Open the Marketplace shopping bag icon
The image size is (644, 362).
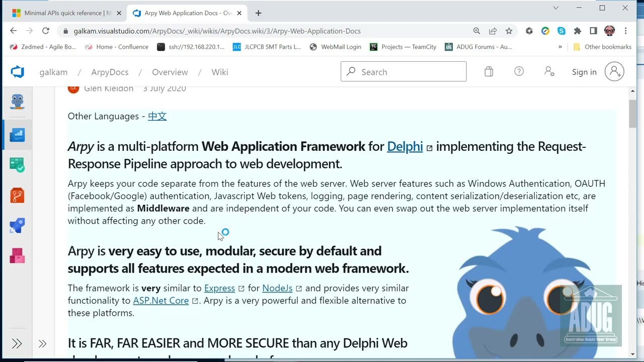[x=489, y=72]
